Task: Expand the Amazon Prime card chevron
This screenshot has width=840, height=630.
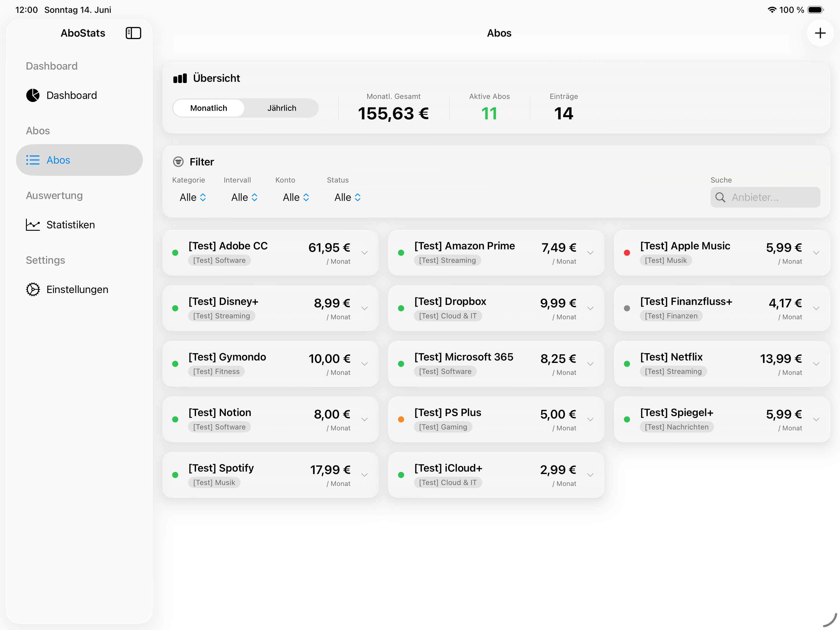Action: click(x=591, y=252)
